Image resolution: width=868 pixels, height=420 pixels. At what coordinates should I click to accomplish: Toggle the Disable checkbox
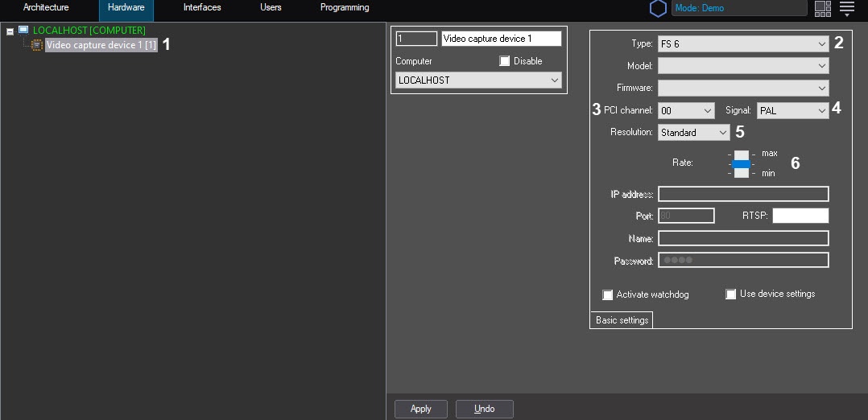(x=504, y=61)
